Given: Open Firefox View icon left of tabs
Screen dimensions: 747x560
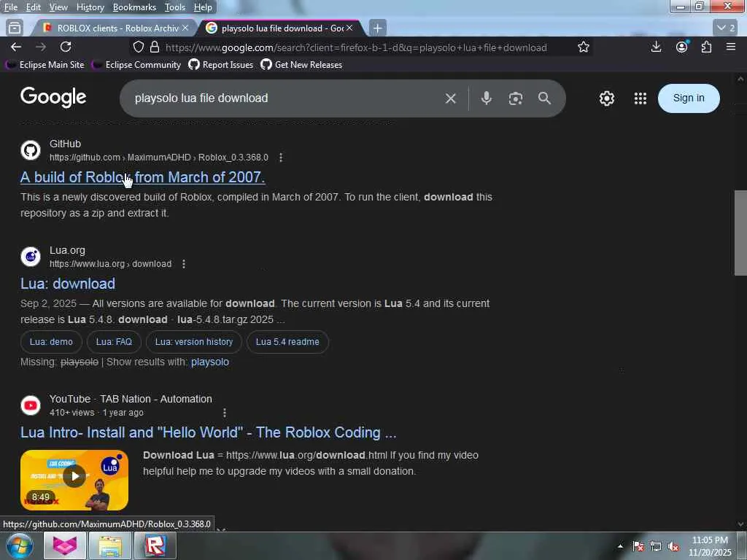Looking at the screenshot, I should [x=15, y=28].
